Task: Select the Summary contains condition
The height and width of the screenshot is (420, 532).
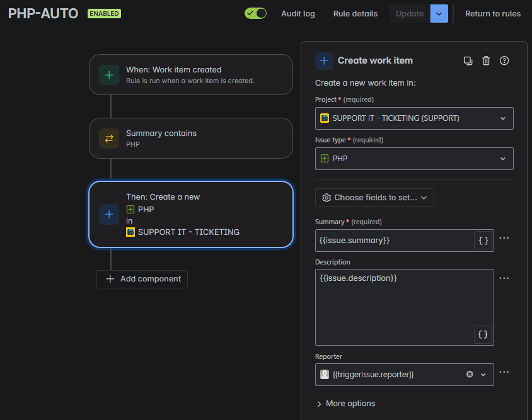Action: 191,139
